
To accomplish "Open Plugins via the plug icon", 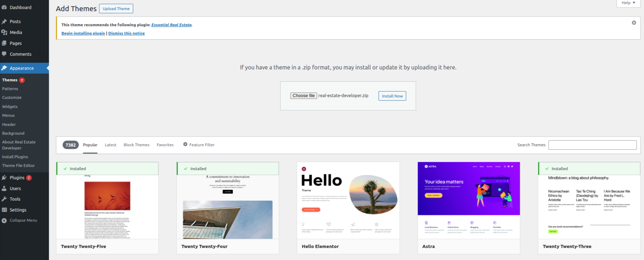I will (x=4, y=178).
